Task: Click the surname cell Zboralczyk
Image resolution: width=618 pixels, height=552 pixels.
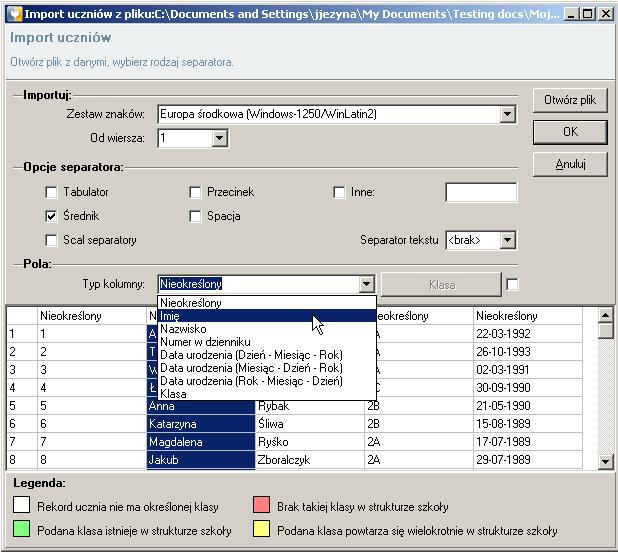Action: (310, 460)
